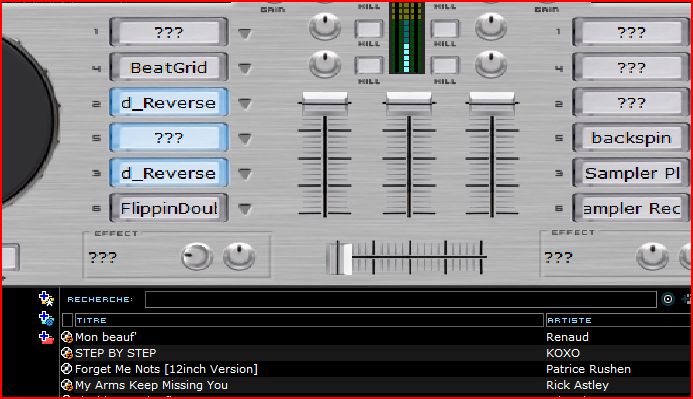
Task: Open dropdown arrow beside FlippinDouble slot
Action: [x=245, y=209]
